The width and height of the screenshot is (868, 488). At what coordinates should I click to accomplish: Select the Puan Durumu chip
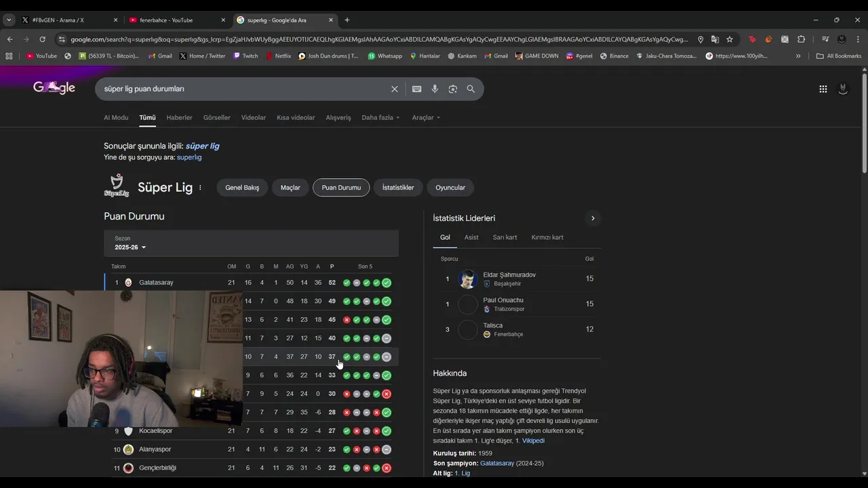(341, 188)
